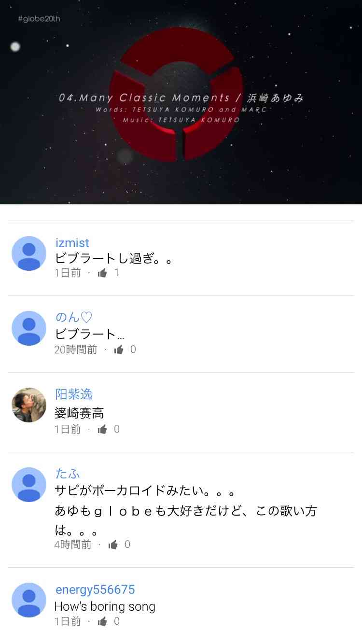This screenshot has height=644, width=362.
Task: Select the comment How's boring song
Action: coord(105,606)
